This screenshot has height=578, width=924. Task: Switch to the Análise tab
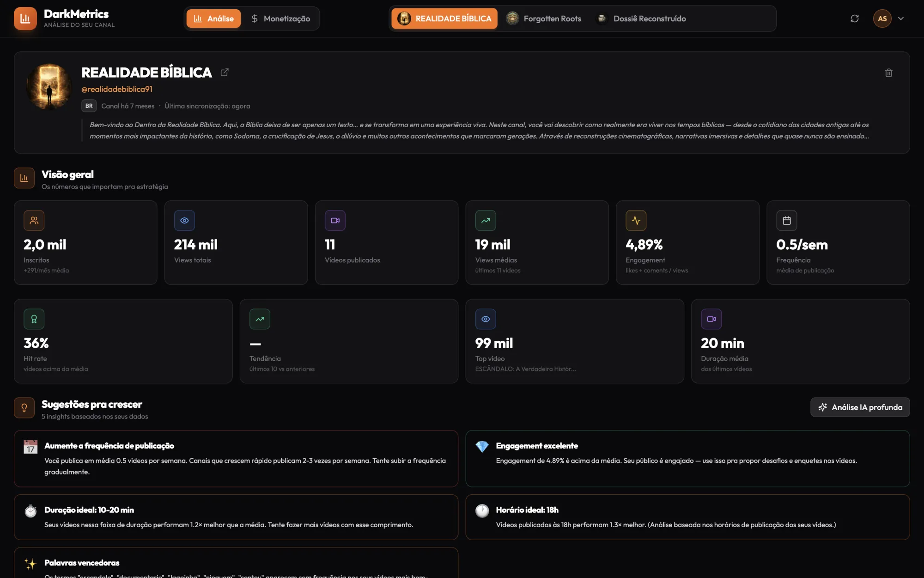213,18
